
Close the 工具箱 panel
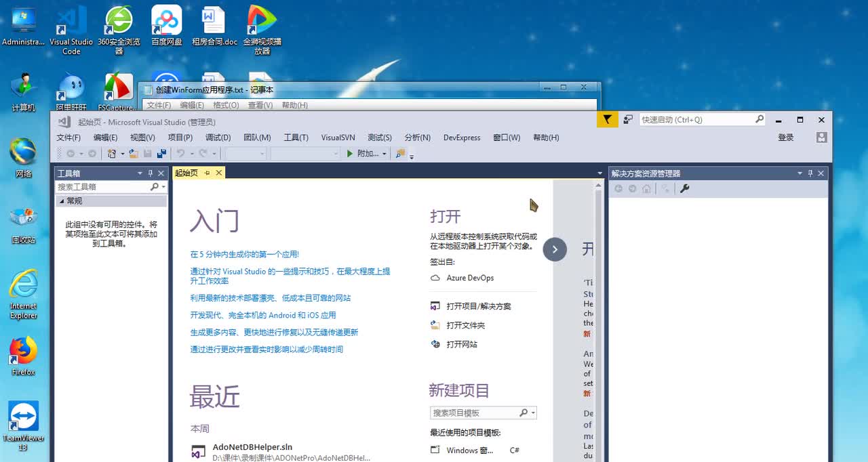point(161,173)
